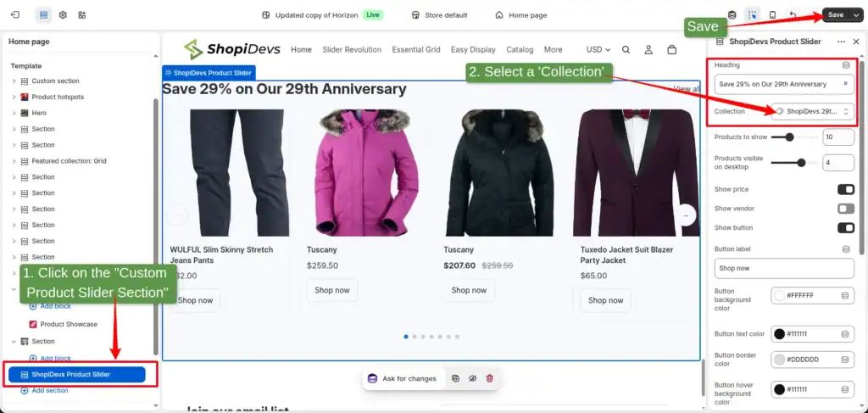Click dynamic source icon in Button text color
The image size is (868, 413).
[x=845, y=334]
